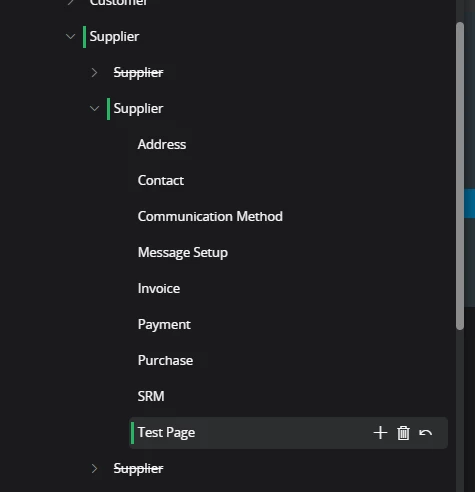This screenshot has height=492, width=475.
Task: Click the bottom strikethrough Supplier label
Action: [x=138, y=468]
